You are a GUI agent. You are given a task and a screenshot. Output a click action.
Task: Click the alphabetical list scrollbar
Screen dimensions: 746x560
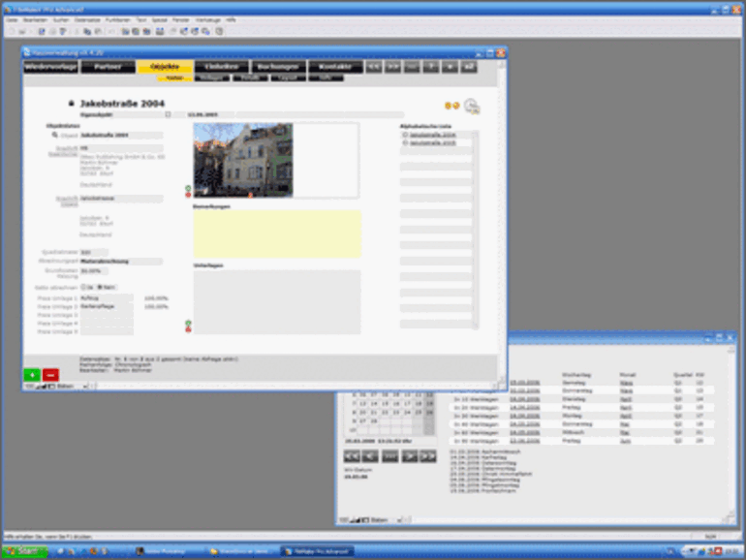point(476,231)
